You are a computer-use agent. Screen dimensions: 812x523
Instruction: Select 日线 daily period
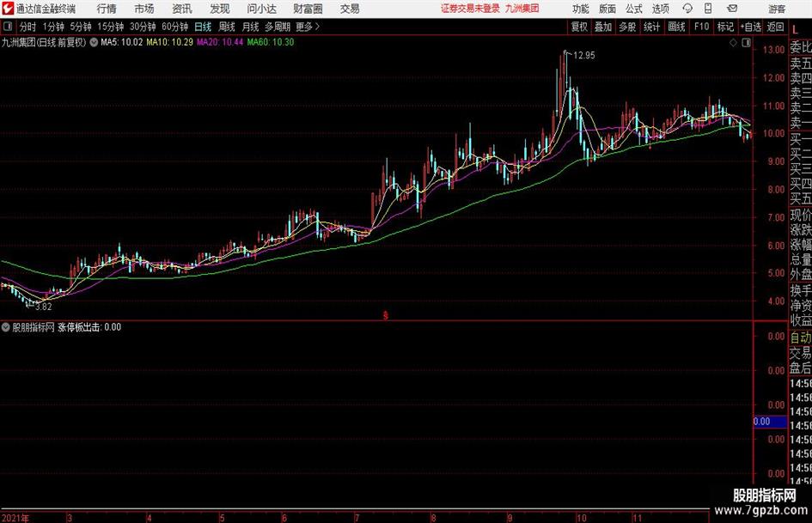click(203, 27)
